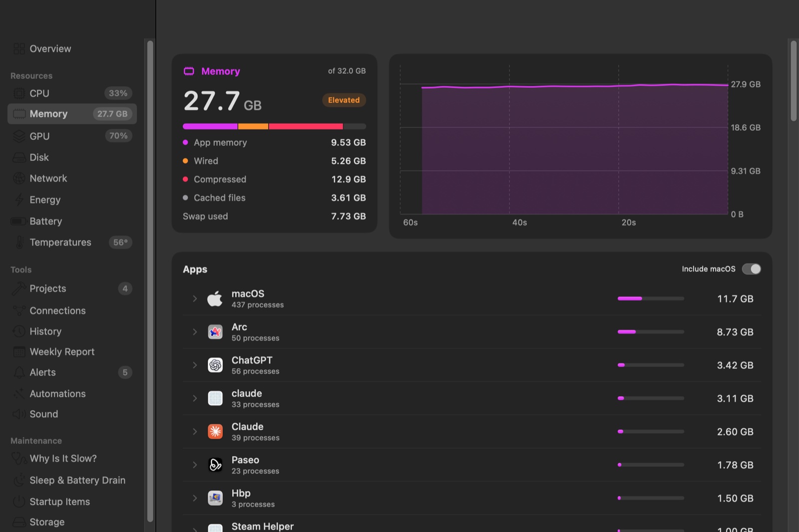Click the "of 32.0 GB" label
The width and height of the screenshot is (799, 532).
[x=347, y=71]
